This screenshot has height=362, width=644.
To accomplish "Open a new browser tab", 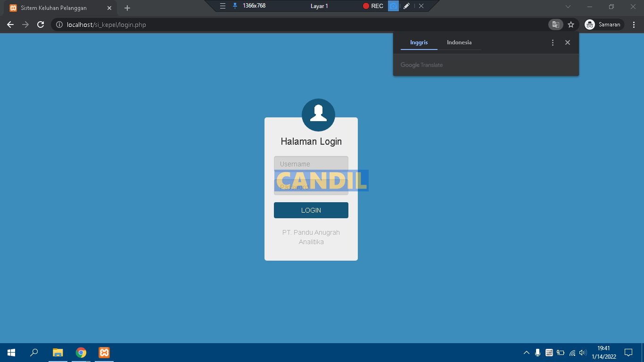I will coord(127,8).
